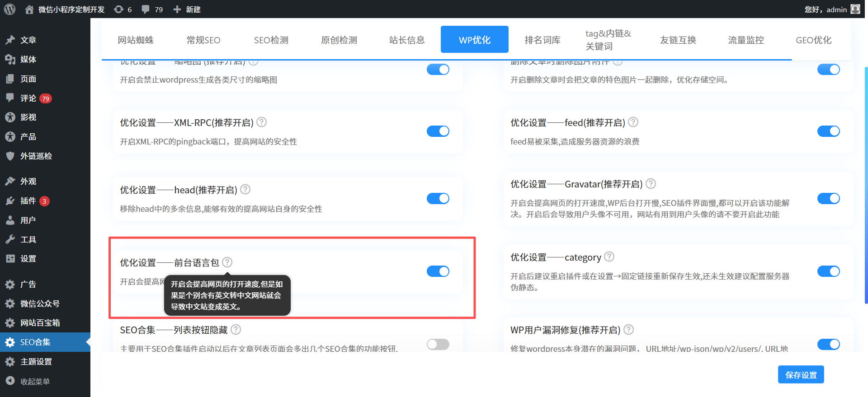Toggle the Gravatar optimization switch

(x=829, y=198)
